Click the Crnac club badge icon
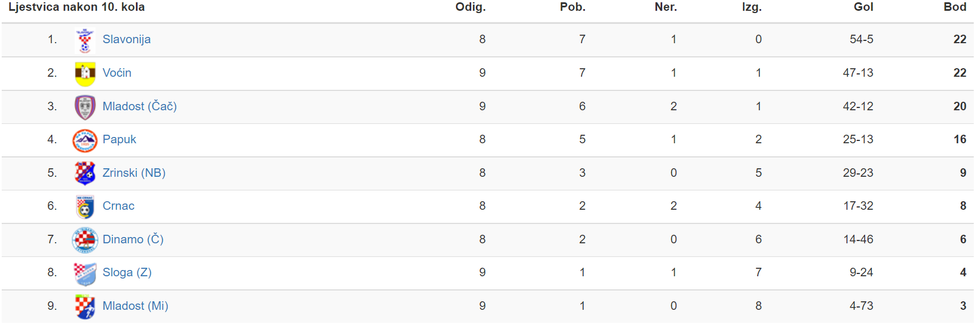980x328 pixels. tap(85, 206)
